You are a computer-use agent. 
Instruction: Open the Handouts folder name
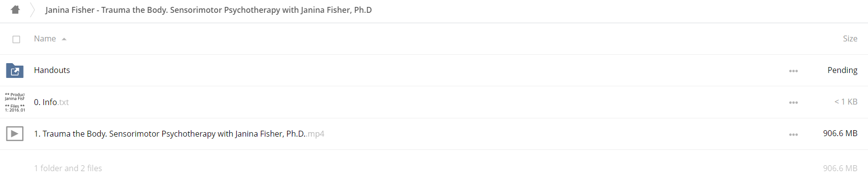52,70
